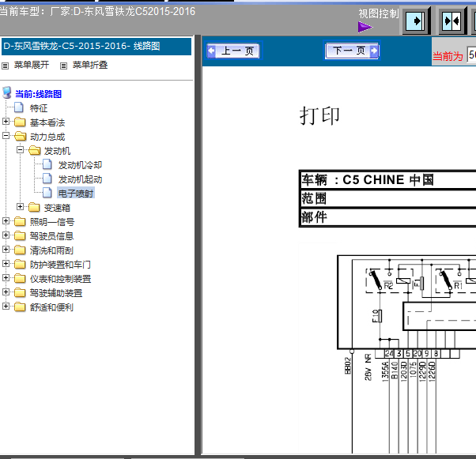Click the list icon beside 菜单折叠
This screenshot has width=476, height=459.
[63, 66]
